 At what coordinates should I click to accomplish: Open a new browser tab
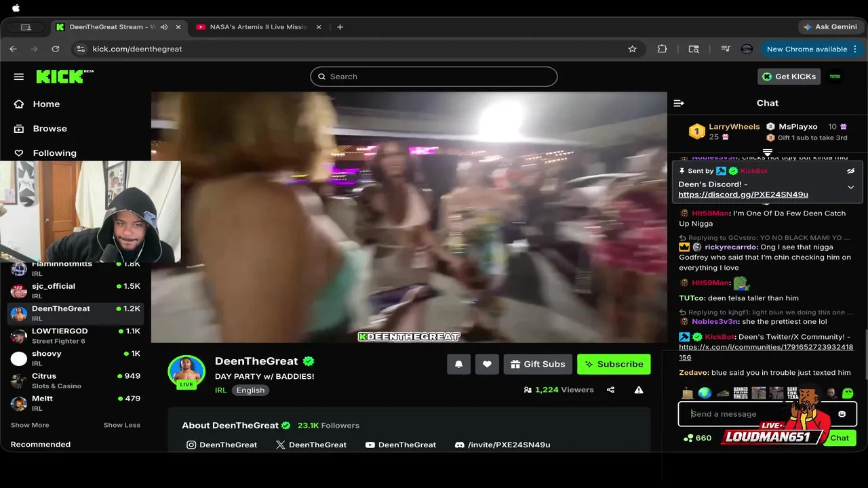point(340,27)
